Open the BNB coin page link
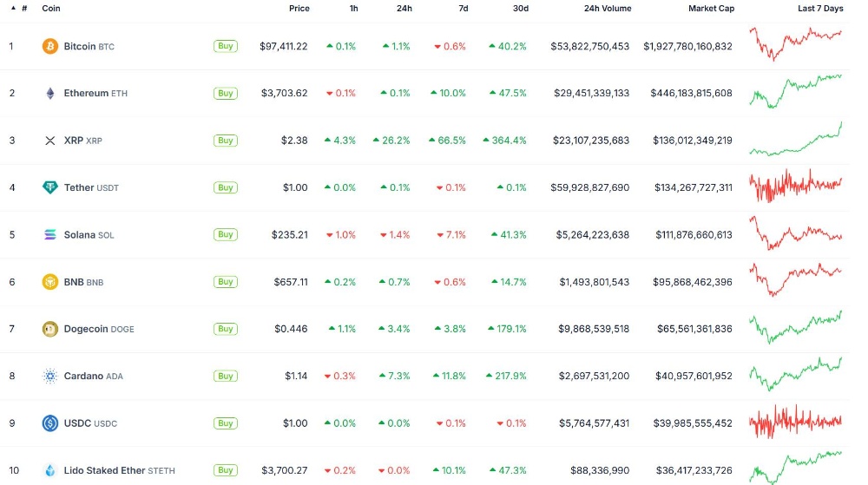 (x=83, y=282)
